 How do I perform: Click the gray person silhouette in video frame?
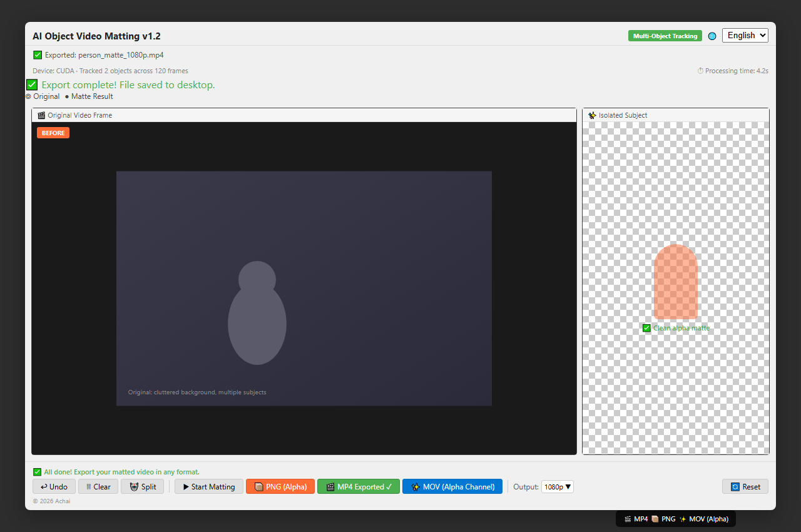tap(257, 313)
